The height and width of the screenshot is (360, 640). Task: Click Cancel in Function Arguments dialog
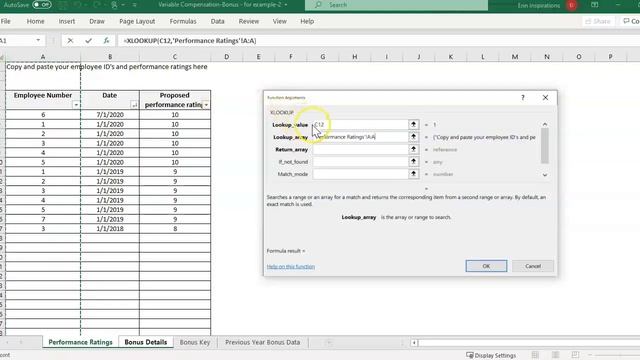533,266
